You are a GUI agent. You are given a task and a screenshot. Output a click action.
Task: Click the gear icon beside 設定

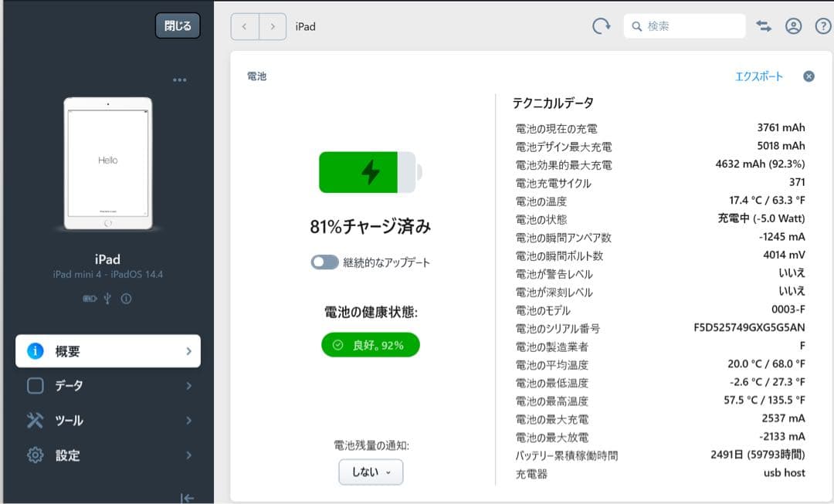click(35, 455)
